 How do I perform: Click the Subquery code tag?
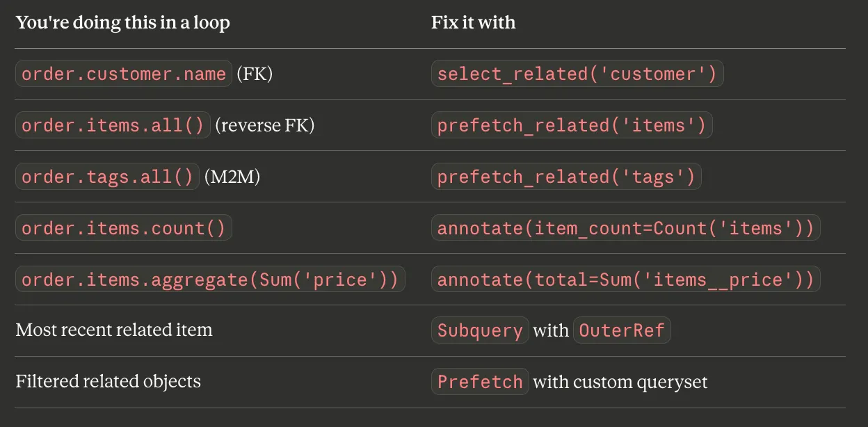point(480,330)
